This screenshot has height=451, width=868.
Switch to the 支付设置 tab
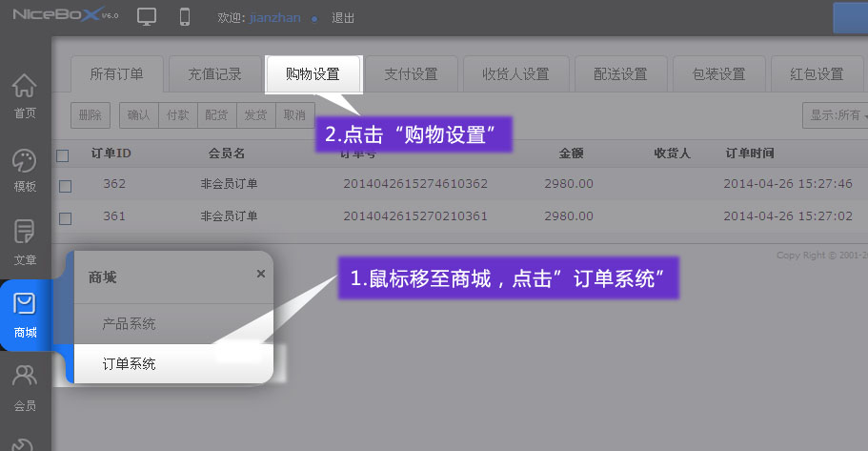point(411,74)
